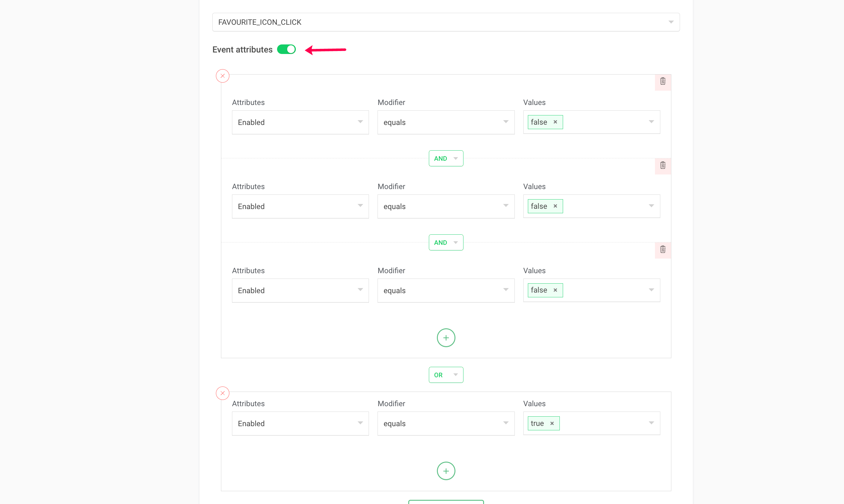Open the OR operator dropdown between groups
844x504 pixels.
446,375
